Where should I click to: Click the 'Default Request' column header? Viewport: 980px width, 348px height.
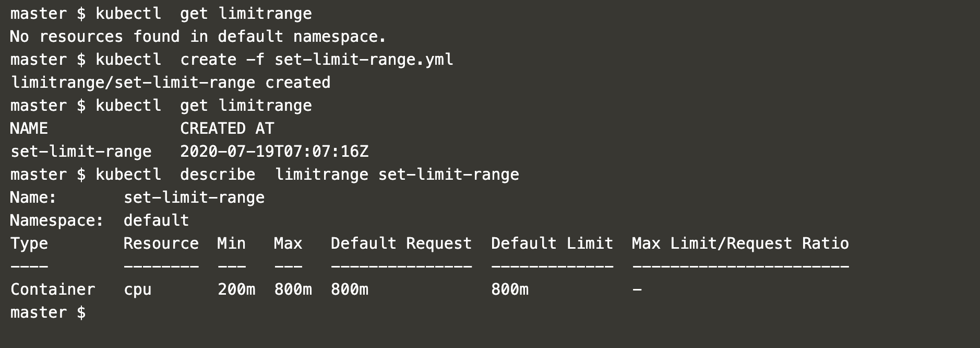coord(401,243)
